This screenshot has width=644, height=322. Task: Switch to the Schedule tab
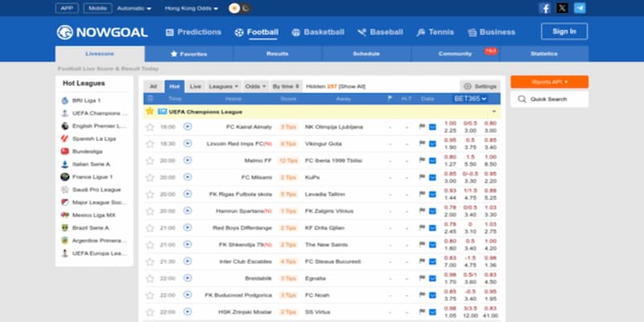(366, 54)
